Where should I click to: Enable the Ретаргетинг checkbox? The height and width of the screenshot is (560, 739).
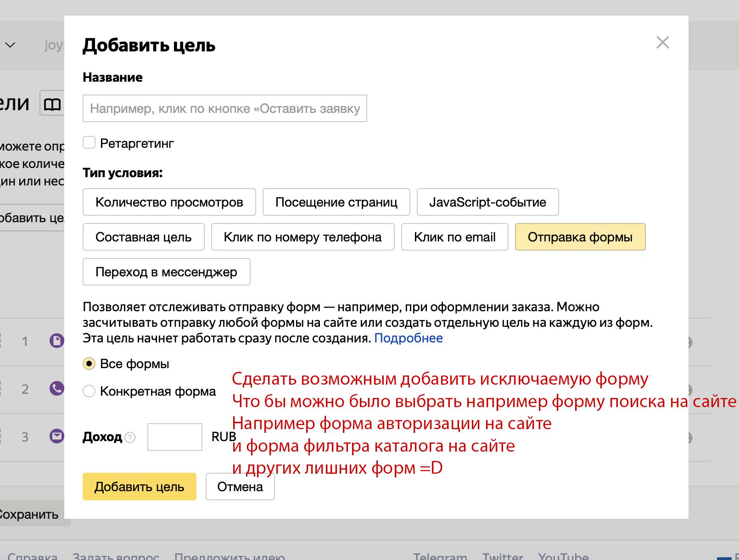point(89,143)
